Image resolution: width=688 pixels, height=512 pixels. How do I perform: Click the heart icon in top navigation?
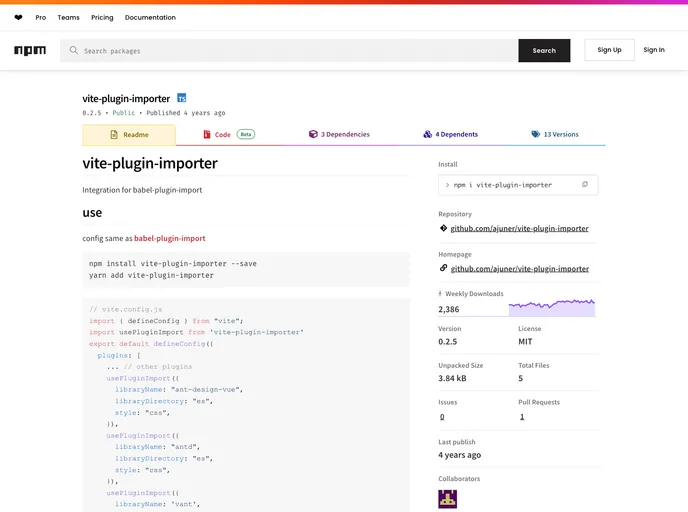click(x=18, y=18)
